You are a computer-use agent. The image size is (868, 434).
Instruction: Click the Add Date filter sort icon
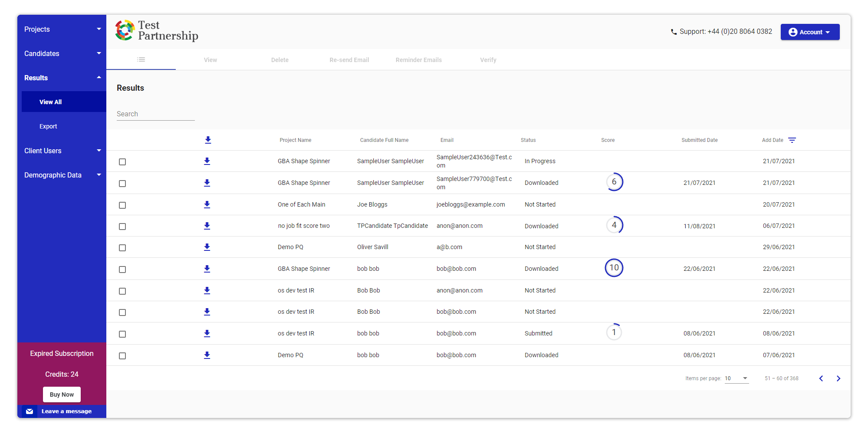[x=792, y=140]
